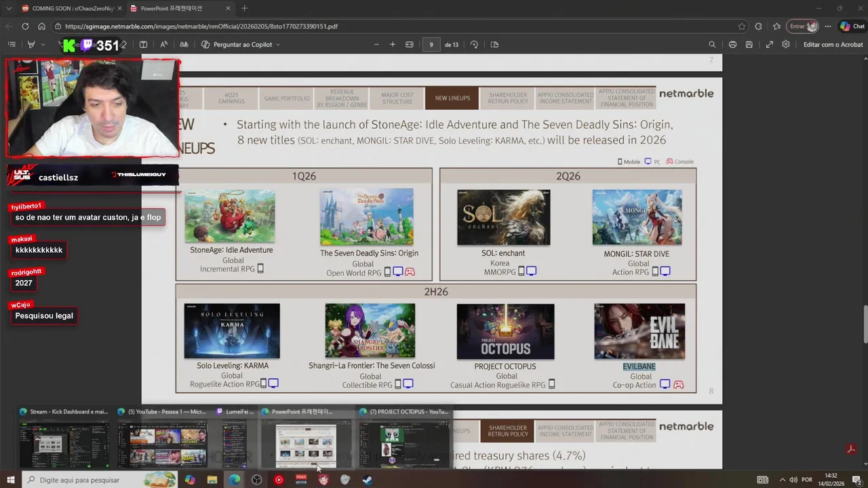Click the Acrobat floating icon

[x=851, y=449]
